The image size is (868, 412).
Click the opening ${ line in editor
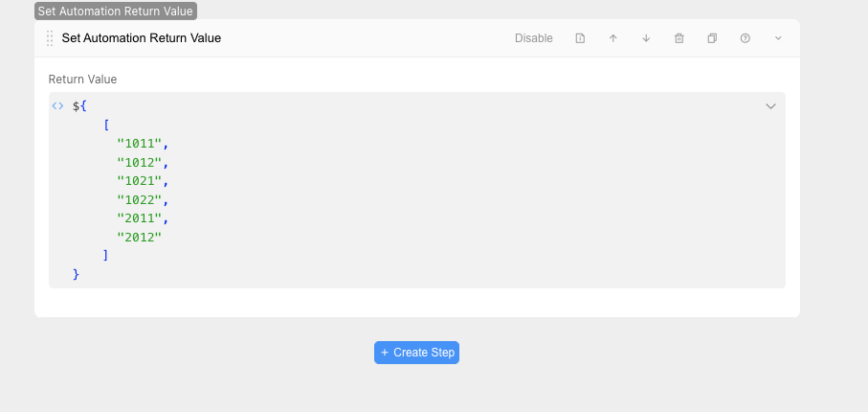point(80,106)
